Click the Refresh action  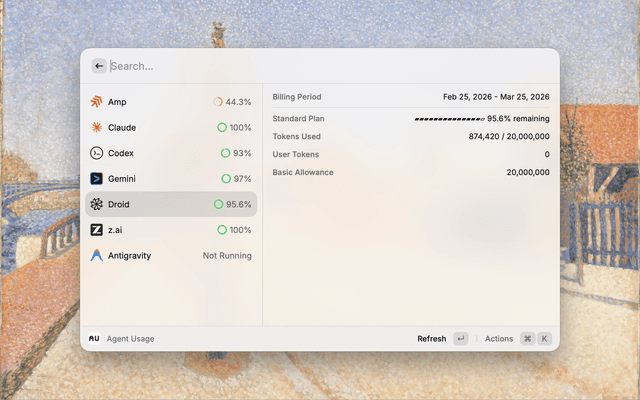pyautogui.click(x=432, y=339)
